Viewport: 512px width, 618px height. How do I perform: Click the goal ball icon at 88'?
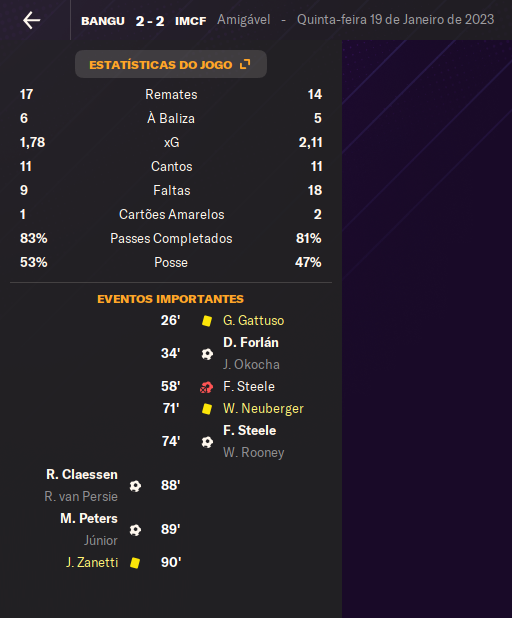tap(135, 486)
